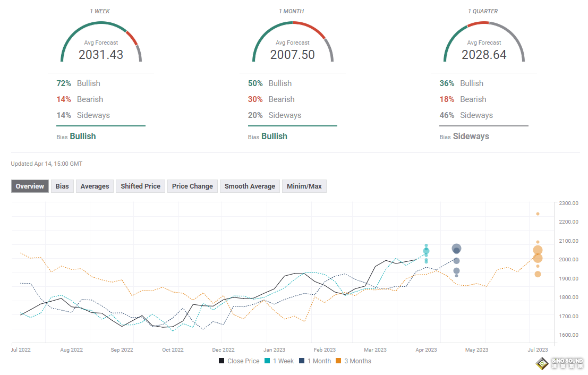The width and height of the screenshot is (588, 375).
Task: Select the largest teal 1 Week forecast bubble
Action: 426,251
